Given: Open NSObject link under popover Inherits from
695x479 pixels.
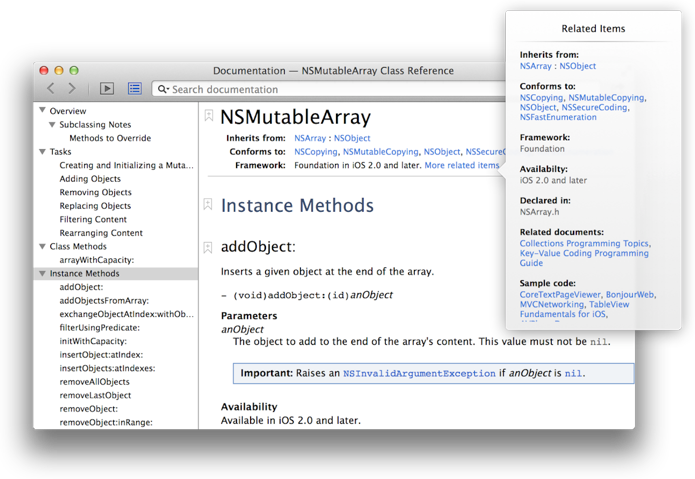Looking at the screenshot, I should click(578, 66).
